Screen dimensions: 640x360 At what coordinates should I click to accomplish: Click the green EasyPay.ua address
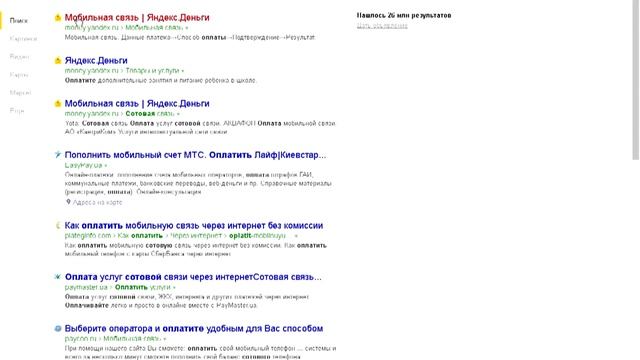[83, 165]
